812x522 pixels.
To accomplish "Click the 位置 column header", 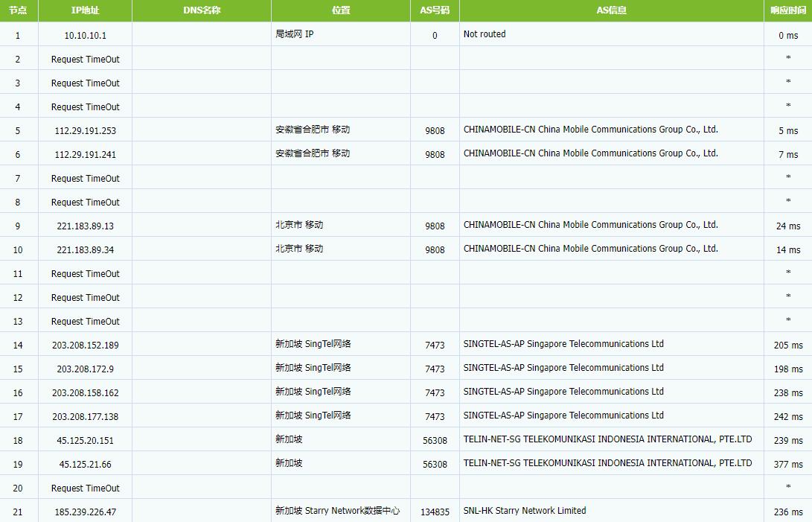I will [341, 10].
